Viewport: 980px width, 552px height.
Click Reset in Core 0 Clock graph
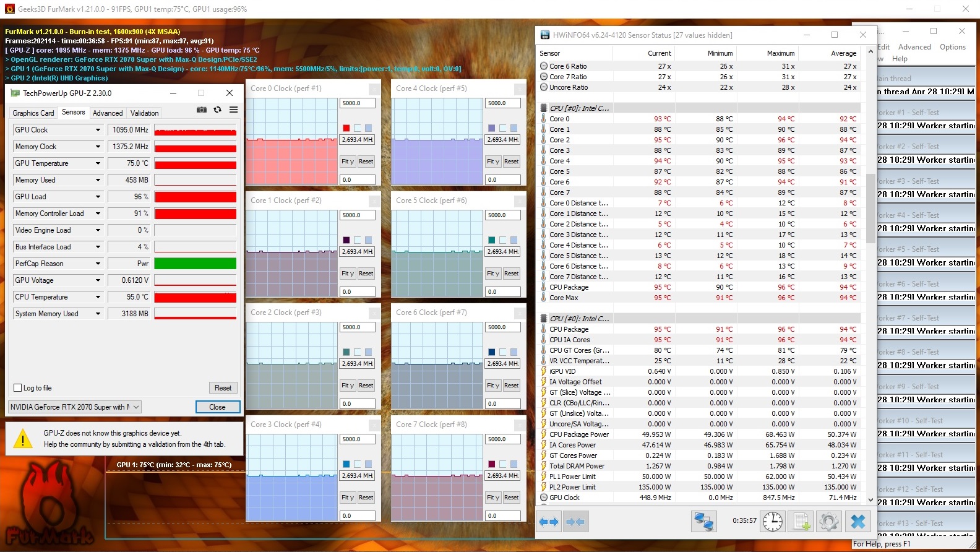click(x=366, y=162)
